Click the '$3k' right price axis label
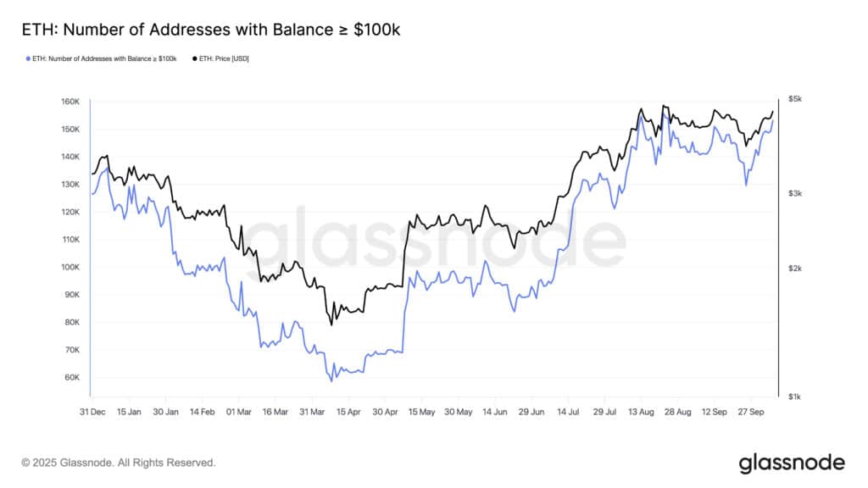The height and width of the screenshot is (488, 868). coord(794,194)
